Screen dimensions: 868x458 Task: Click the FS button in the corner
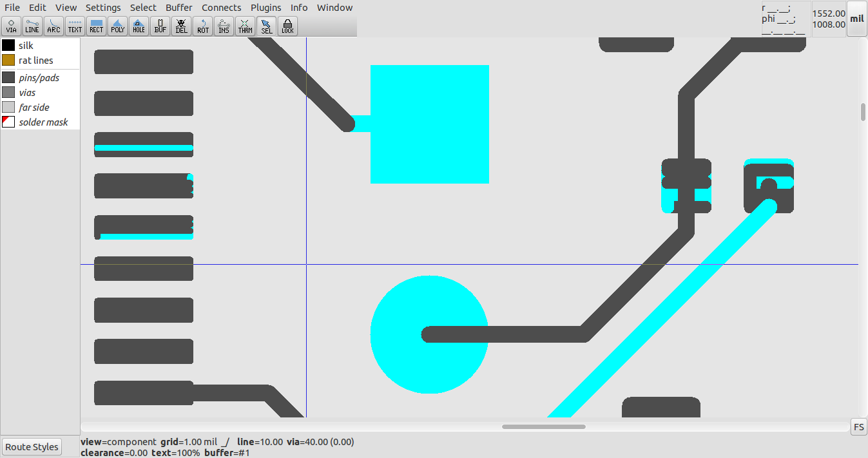[x=858, y=426]
